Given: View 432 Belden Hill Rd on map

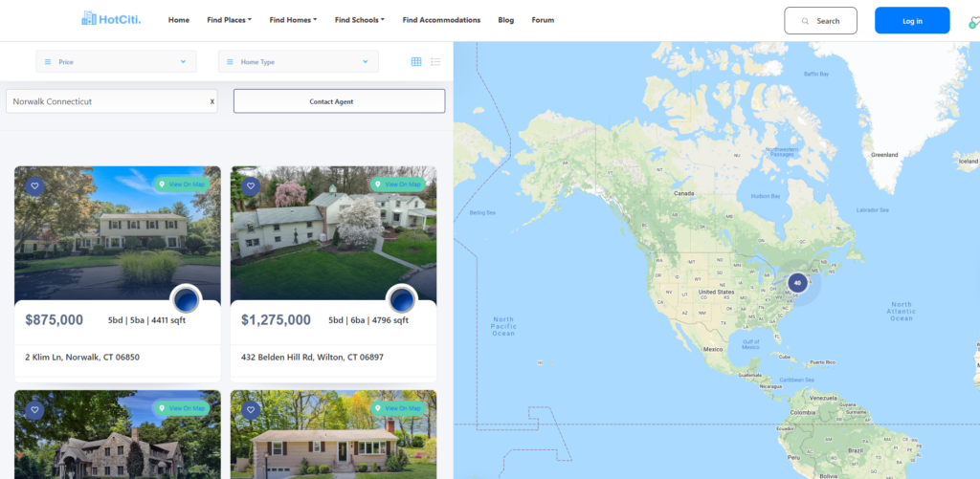Looking at the screenshot, I should pos(398,185).
